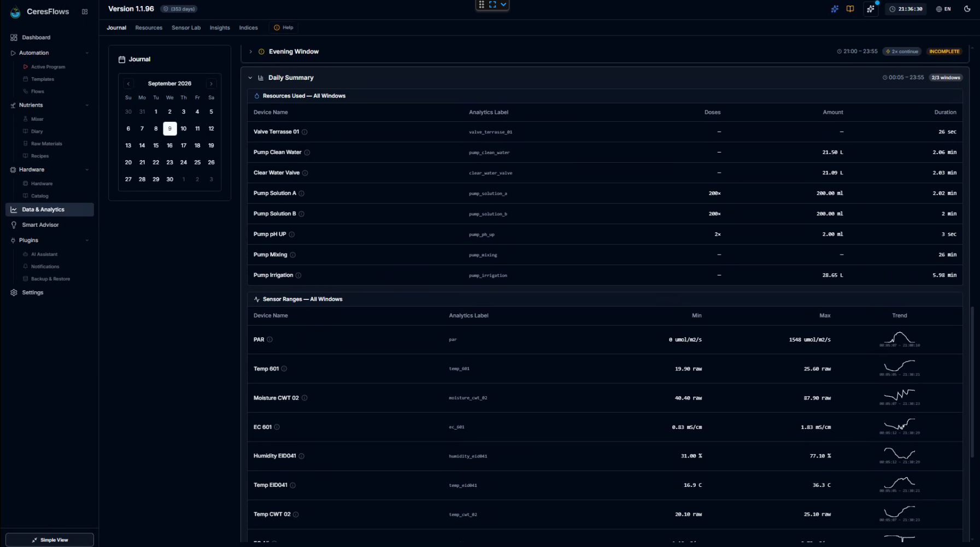Go to previous month in calendar
The height and width of the screenshot is (547, 980).
(x=128, y=84)
